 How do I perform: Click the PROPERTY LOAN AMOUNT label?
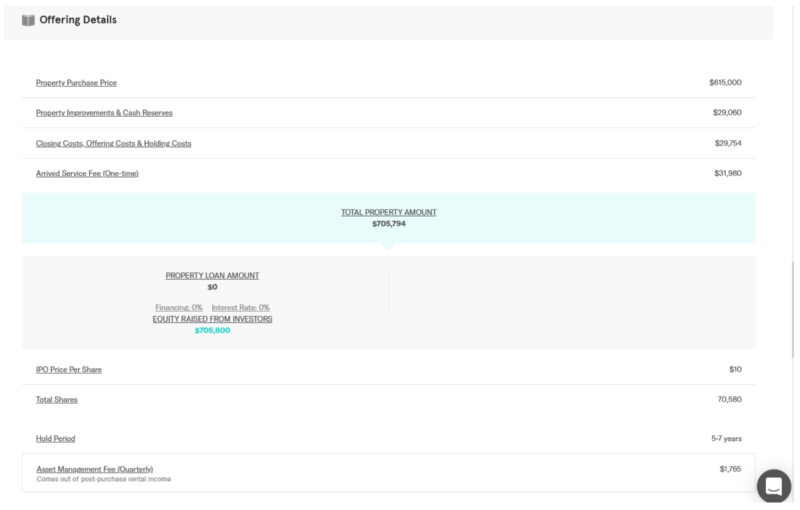pos(212,275)
